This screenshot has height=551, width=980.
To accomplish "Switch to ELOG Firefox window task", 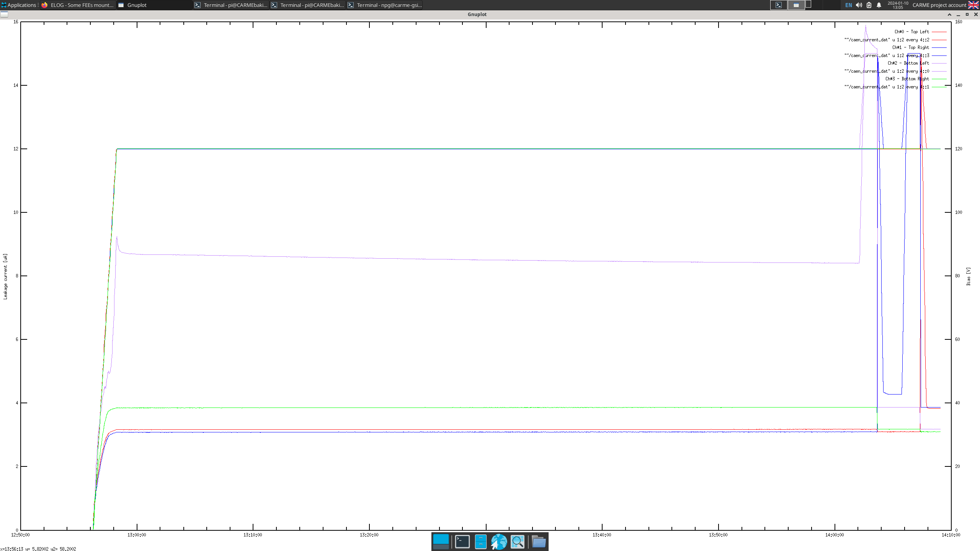I will (78, 5).
